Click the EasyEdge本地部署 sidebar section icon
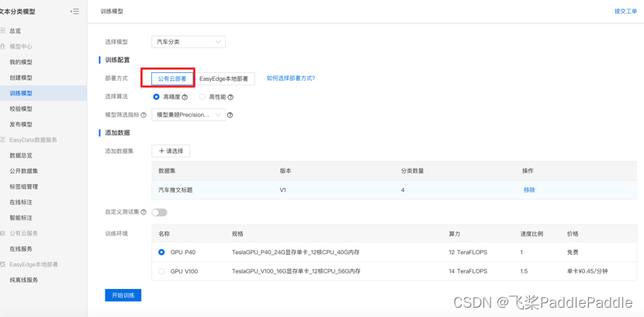The width and height of the screenshot is (644, 317). 2,264
